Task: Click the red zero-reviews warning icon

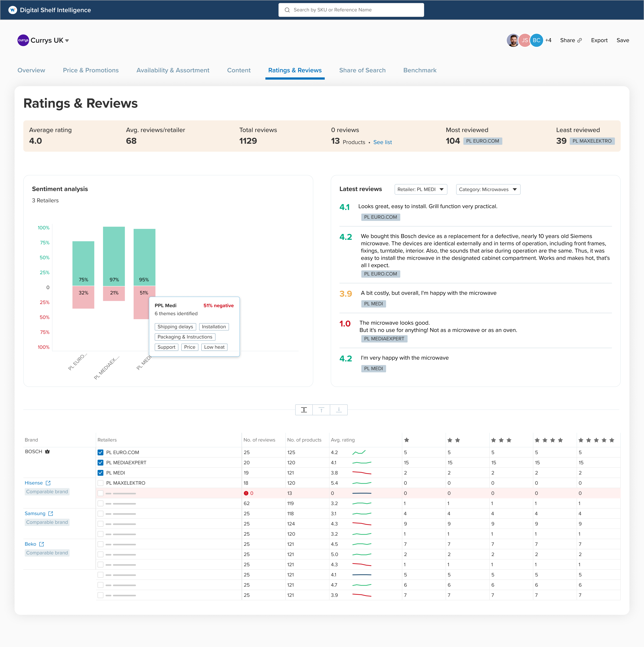Action: [x=246, y=493]
